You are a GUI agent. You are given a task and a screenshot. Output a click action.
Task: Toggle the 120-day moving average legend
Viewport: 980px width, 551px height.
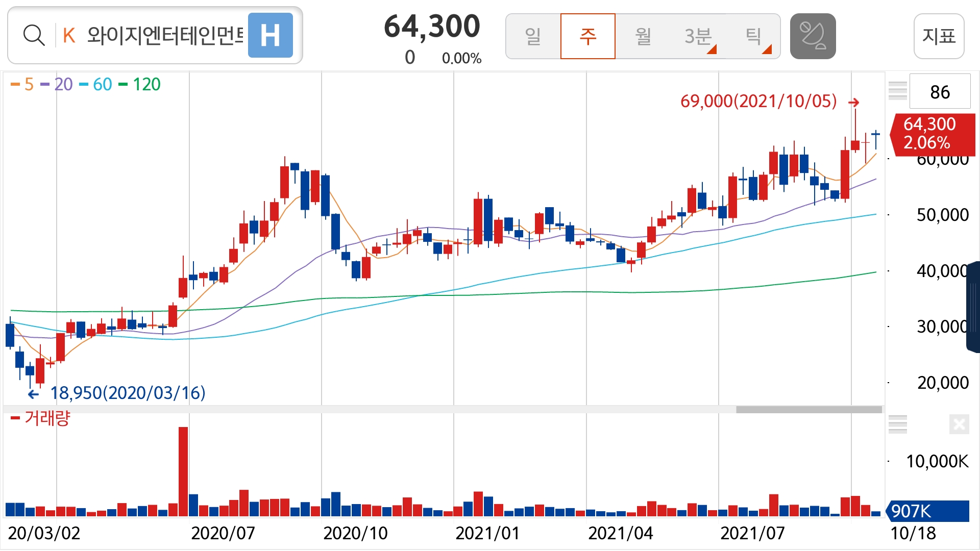click(x=140, y=84)
